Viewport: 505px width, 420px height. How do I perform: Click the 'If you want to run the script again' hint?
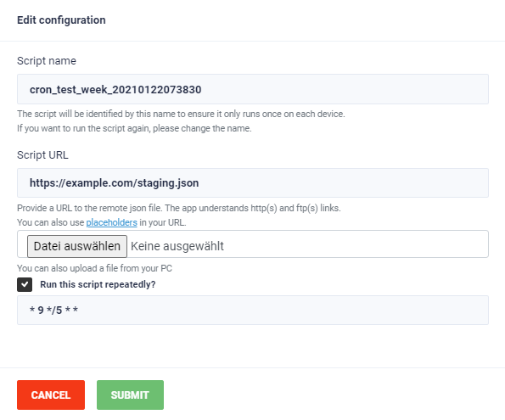coord(134,128)
